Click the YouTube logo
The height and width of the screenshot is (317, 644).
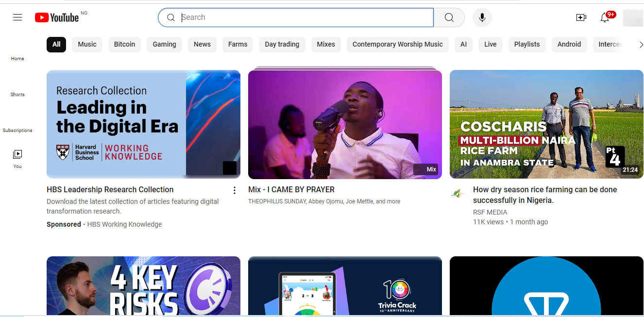57,17
